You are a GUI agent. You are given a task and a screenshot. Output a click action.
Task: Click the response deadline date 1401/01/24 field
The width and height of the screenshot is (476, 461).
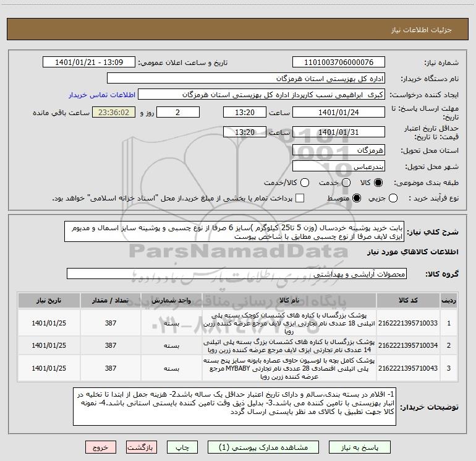(339, 112)
